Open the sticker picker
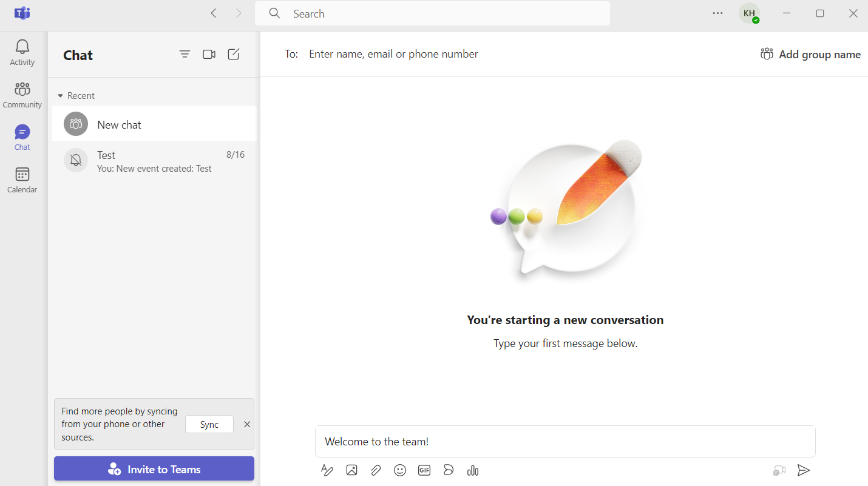This screenshot has width=868, height=486. coord(449,470)
